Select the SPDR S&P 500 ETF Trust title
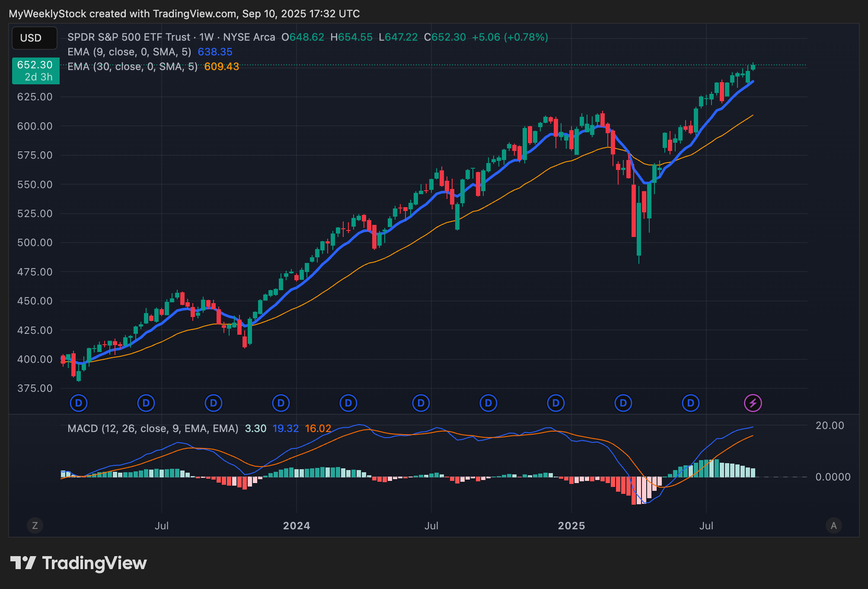The image size is (868, 589). point(129,37)
